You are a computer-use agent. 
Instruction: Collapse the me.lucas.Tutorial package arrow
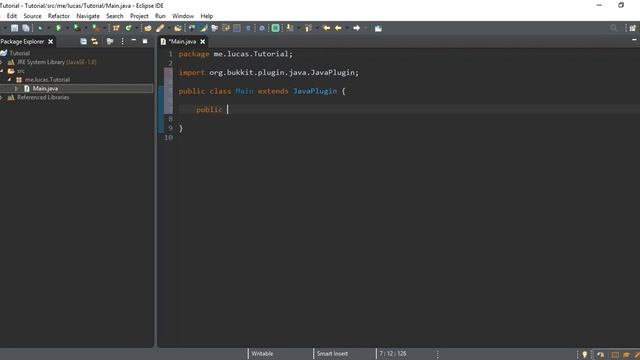click(9, 80)
